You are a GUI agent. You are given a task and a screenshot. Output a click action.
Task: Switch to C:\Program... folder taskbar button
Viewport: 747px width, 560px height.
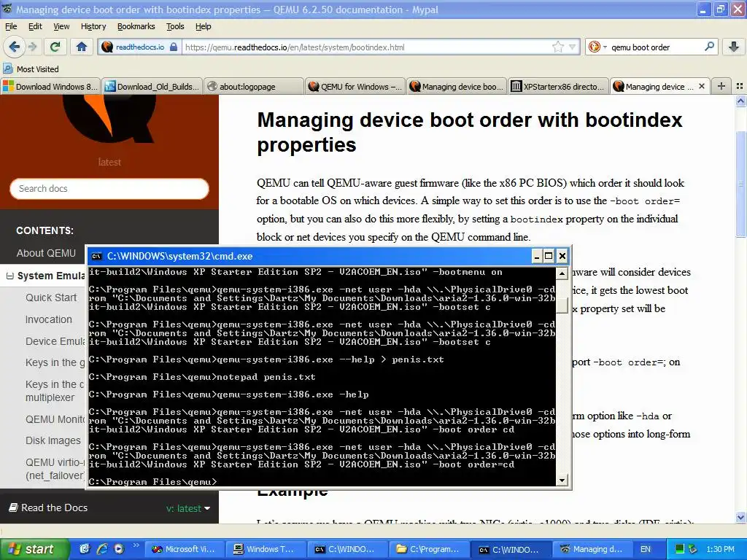click(428, 549)
